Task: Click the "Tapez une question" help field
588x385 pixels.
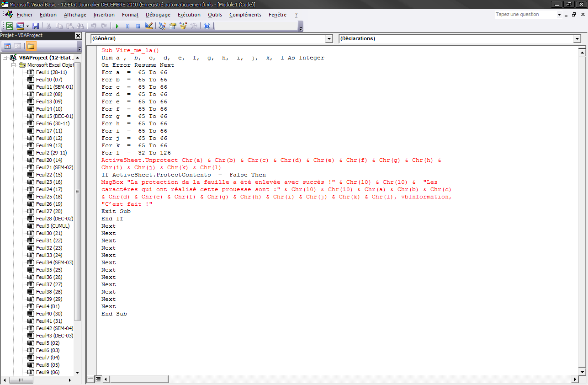Action: tap(525, 15)
